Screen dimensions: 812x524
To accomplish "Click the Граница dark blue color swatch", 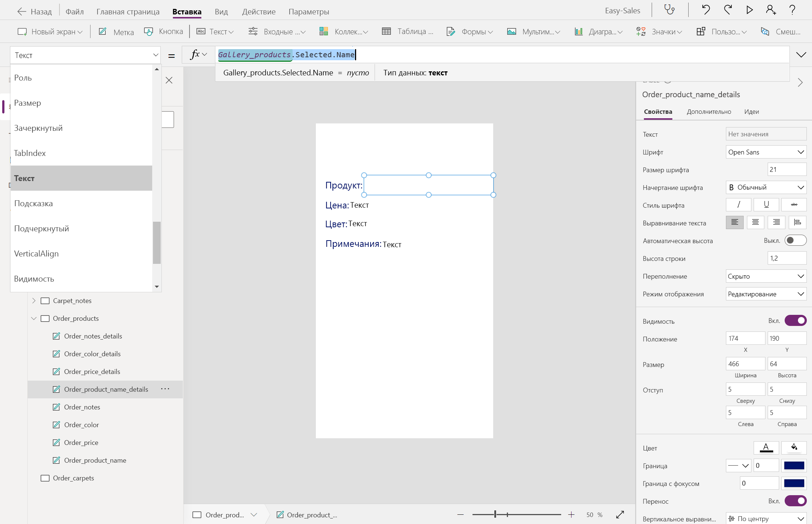I will coord(794,466).
